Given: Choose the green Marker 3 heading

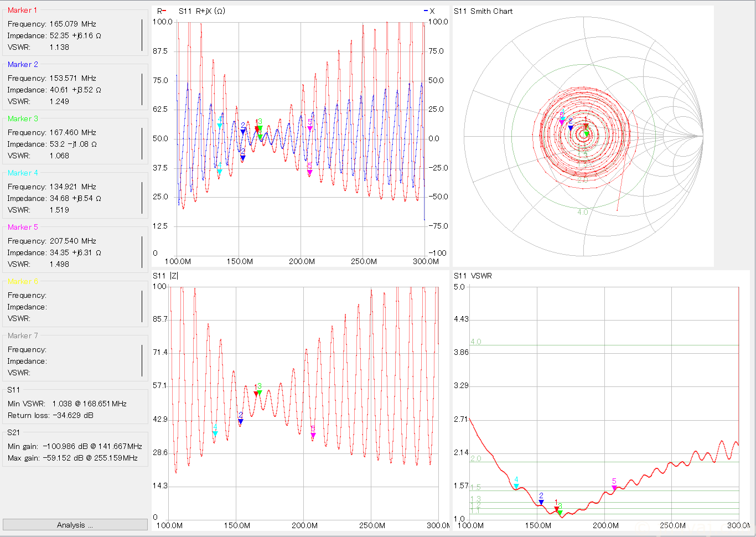Looking at the screenshot, I should coord(23,118).
